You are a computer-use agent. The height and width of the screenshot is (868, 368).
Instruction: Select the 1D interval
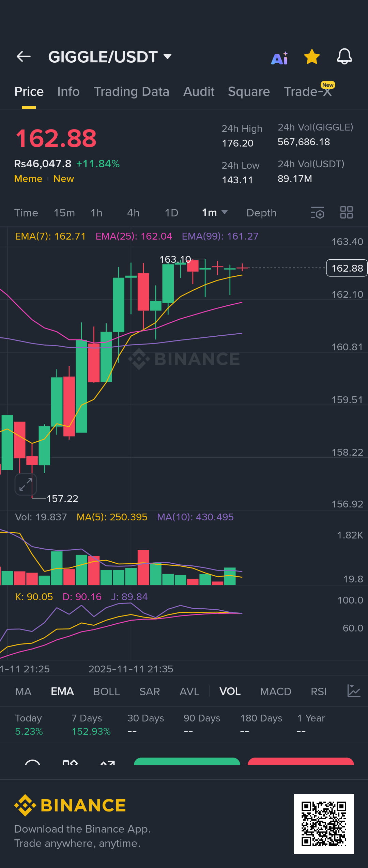click(172, 213)
